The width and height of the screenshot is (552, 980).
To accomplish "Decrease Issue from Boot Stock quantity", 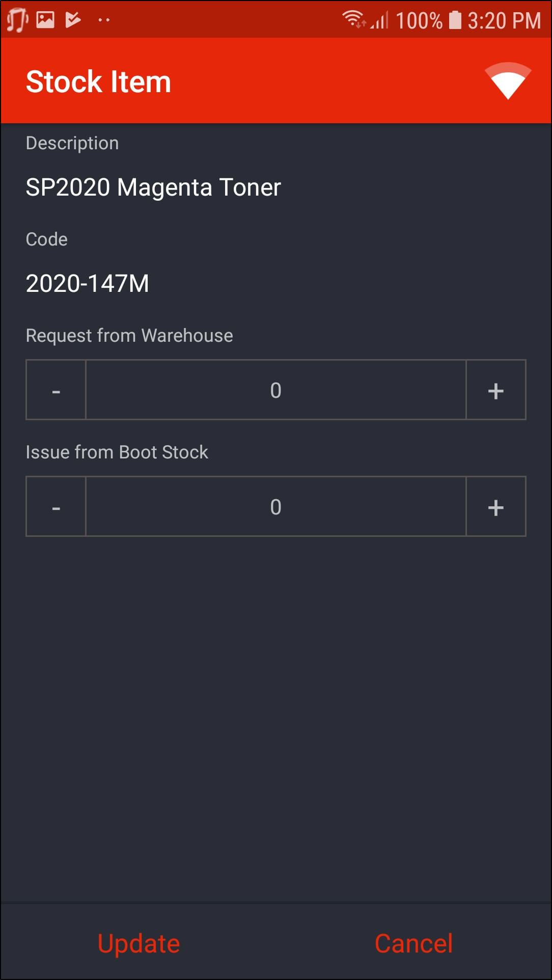I will coord(56,507).
